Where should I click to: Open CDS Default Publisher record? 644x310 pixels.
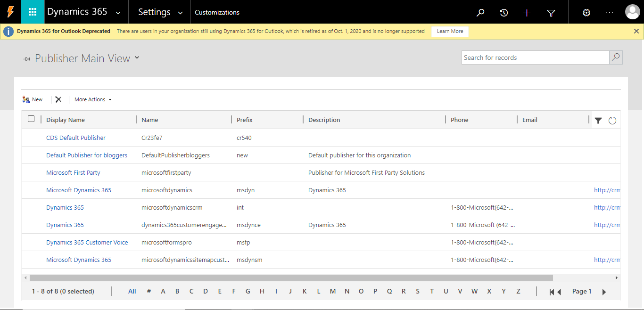tap(76, 138)
